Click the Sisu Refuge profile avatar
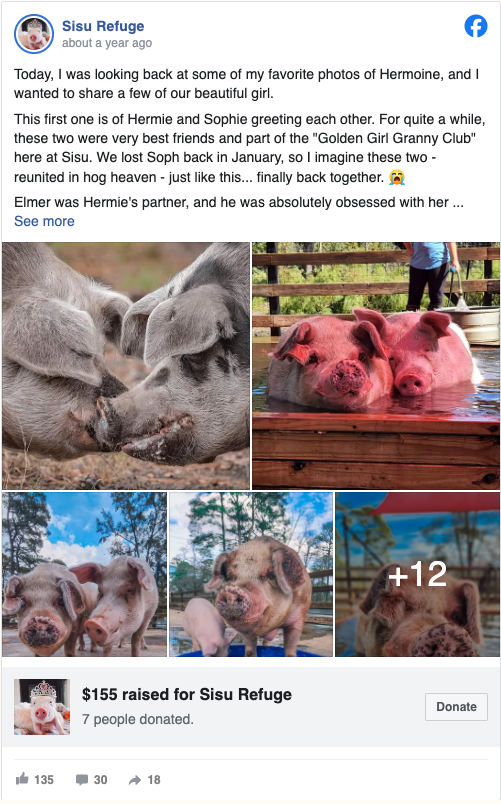 click(x=34, y=34)
